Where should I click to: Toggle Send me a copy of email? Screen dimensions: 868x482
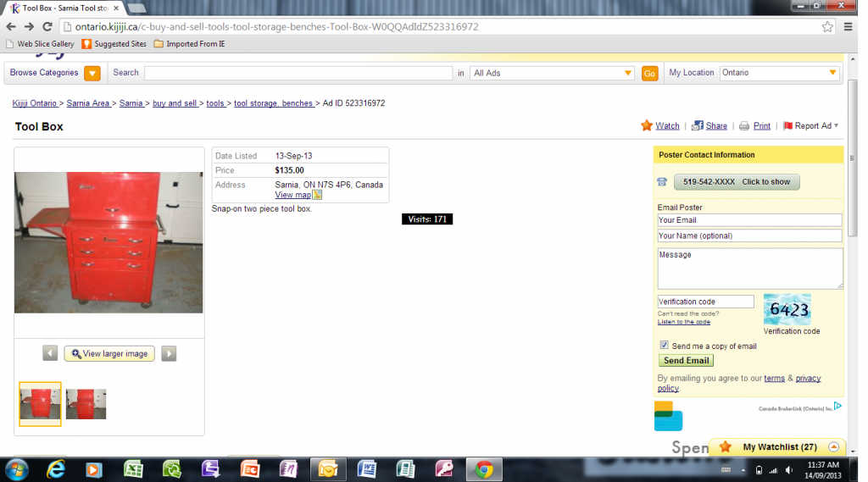coord(664,346)
